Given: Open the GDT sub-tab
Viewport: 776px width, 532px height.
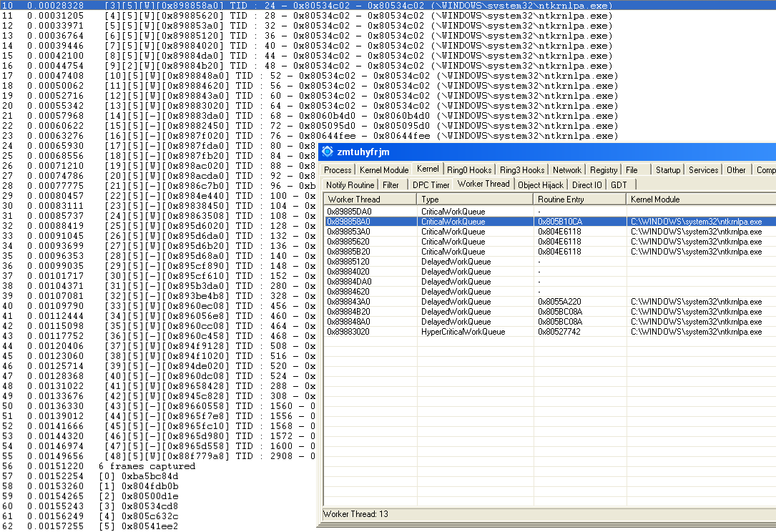Looking at the screenshot, I should (619, 185).
